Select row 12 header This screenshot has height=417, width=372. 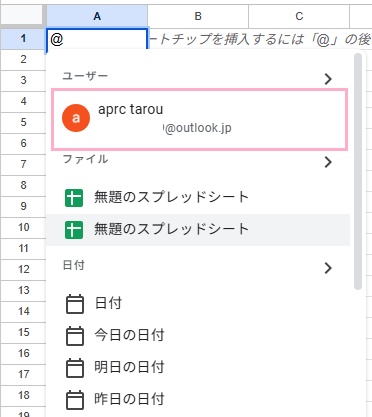coord(23,269)
